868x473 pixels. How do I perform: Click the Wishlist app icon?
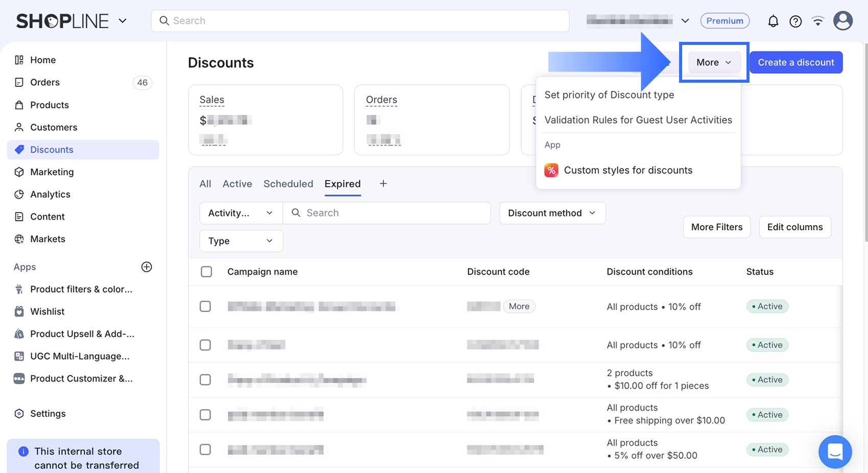[19, 311]
